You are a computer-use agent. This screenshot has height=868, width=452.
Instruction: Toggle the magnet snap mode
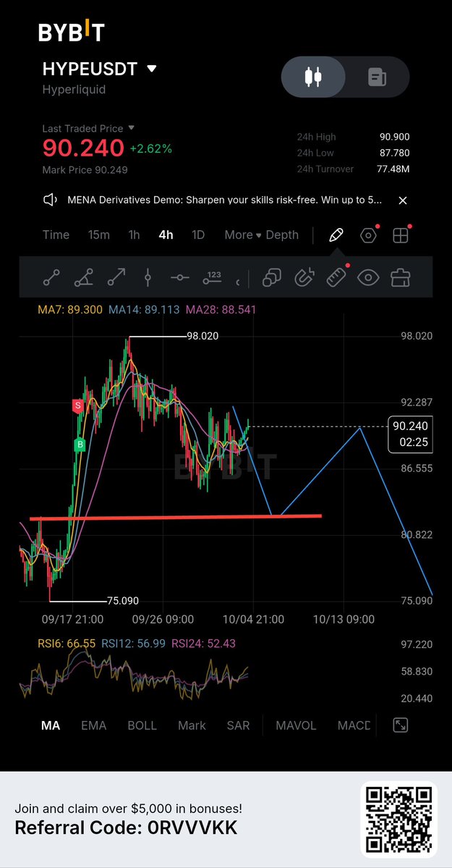304,277
